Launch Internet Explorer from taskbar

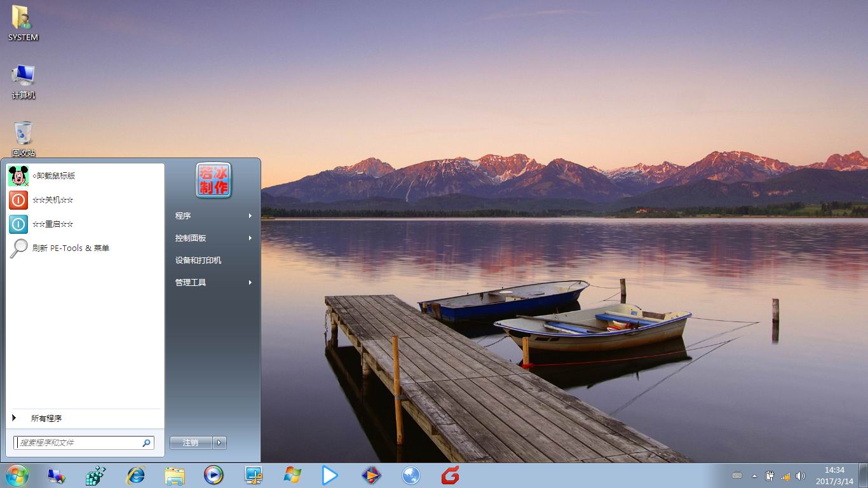click(135, 475)
